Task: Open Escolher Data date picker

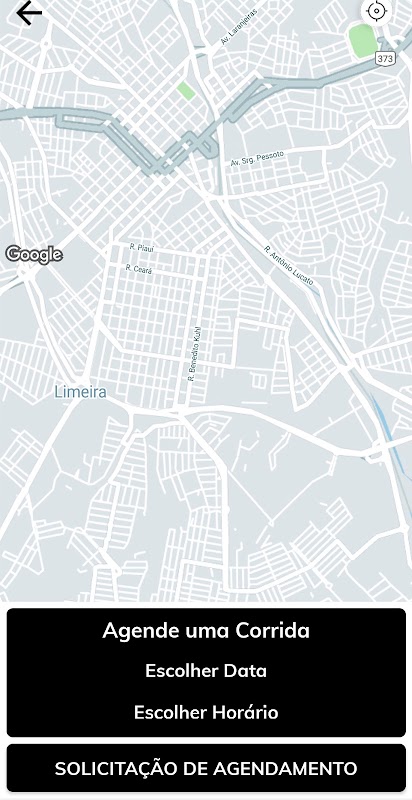Action: pyautogui.click(x=206, y=670)
